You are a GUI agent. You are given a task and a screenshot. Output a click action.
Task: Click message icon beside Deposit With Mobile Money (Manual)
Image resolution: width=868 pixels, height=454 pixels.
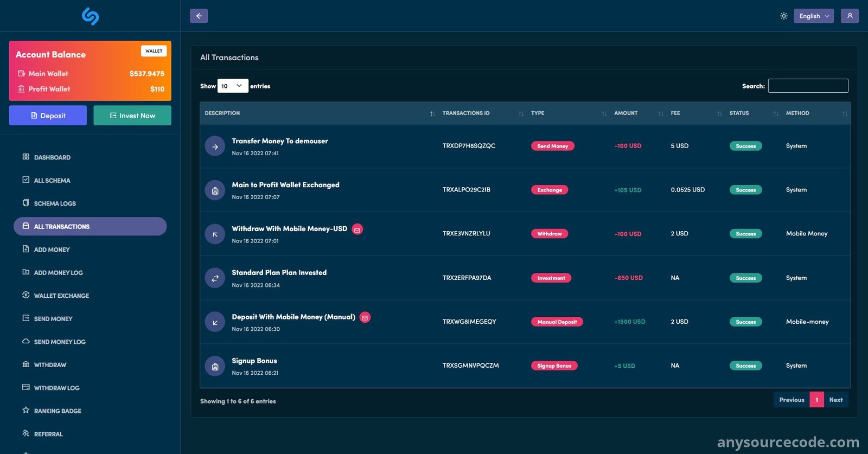click(365, 317)
